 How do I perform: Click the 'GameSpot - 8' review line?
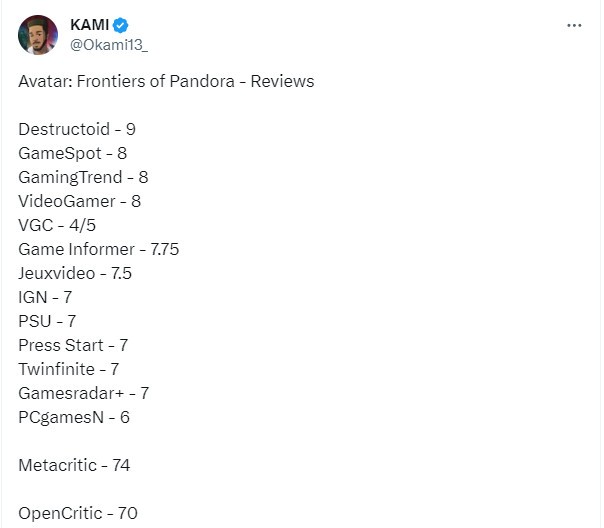[72, 153]
